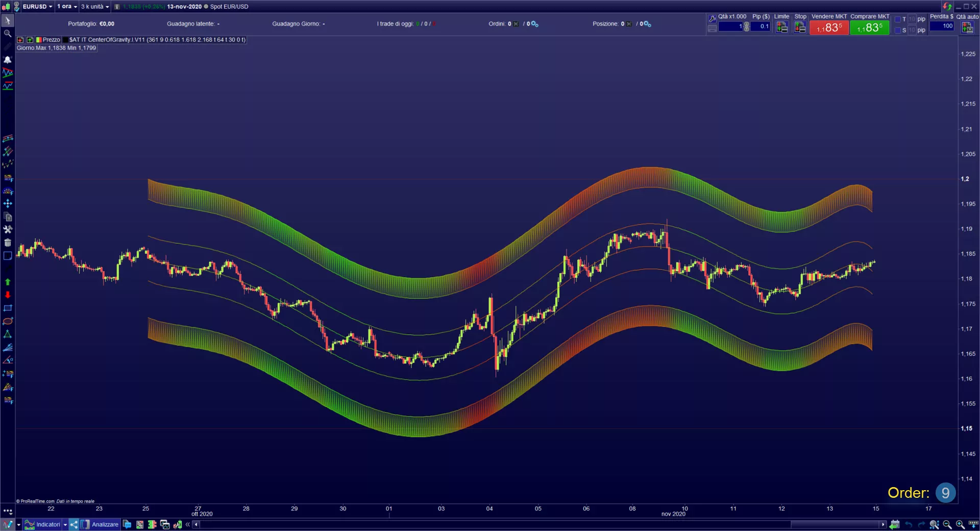Click the chart candlestick icon top-left
This screenshot has width=980, height=531.
(x=6, y=7)
